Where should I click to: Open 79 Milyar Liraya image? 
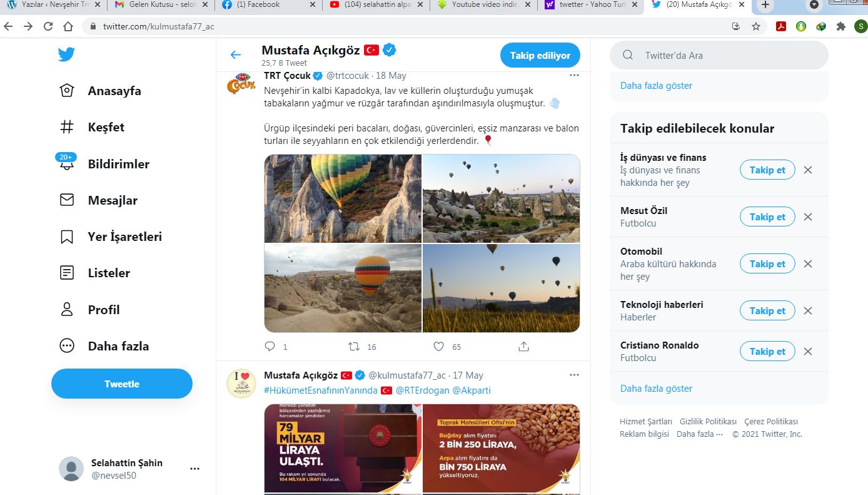[x=343, y=449]
